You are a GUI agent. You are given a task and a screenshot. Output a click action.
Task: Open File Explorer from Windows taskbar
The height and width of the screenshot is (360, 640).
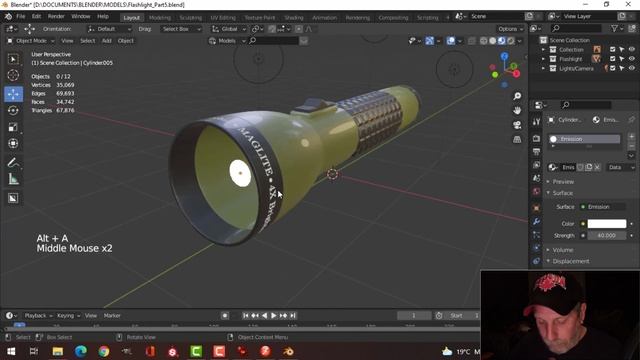coord(58,351)
